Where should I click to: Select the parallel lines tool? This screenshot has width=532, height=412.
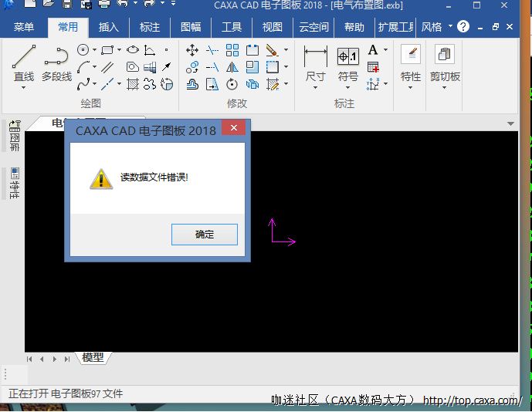[x=107, y=67]
